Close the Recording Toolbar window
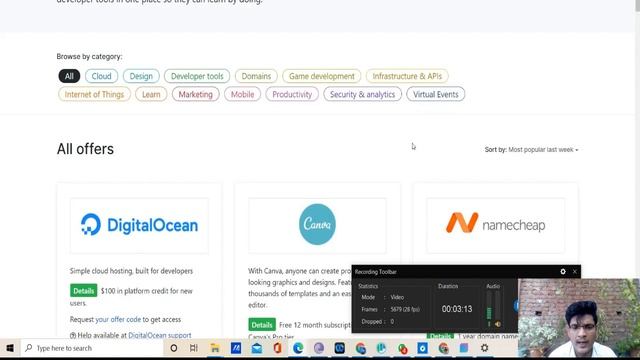This screenshot has width=640, height=360. (x=575, y=271)
